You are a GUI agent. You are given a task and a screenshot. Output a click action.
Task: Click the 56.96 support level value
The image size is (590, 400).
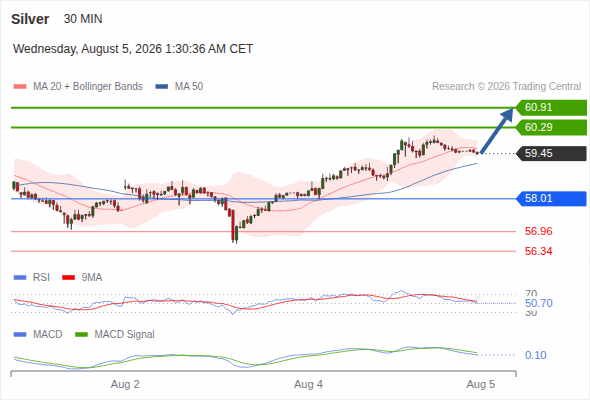coord(538,231)
